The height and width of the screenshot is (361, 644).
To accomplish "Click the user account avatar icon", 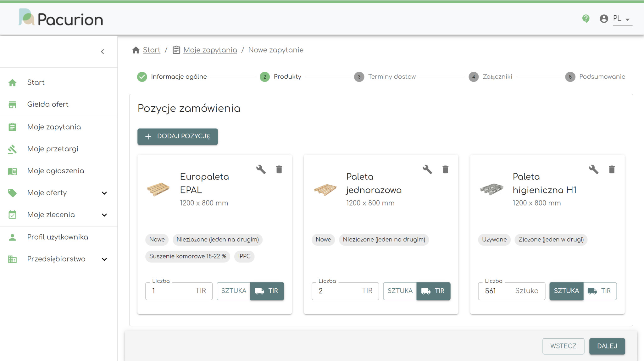I will 604,19.
